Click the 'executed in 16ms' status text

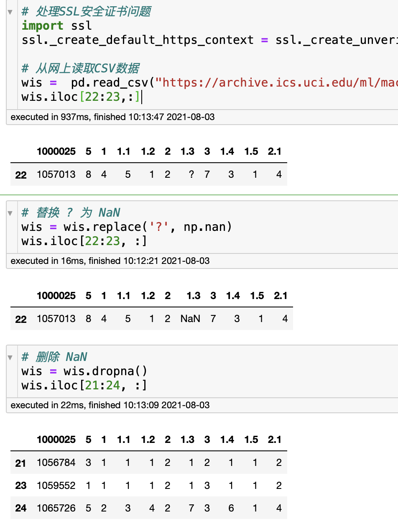coord(110,261)
